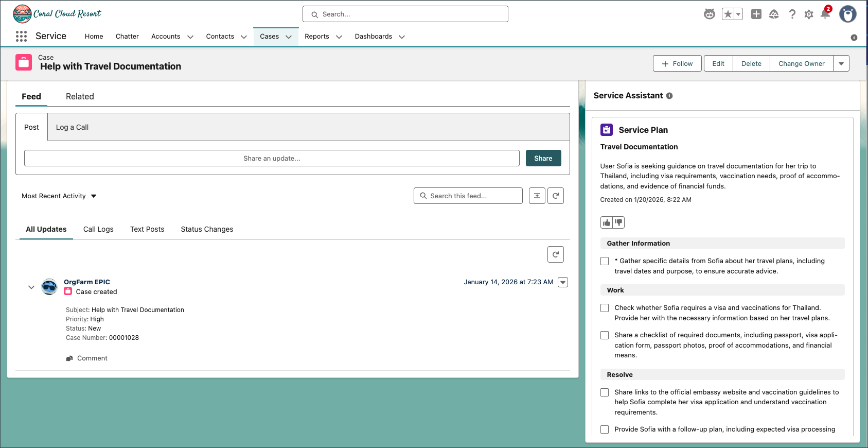Open the Trailhead guidance center icon

[x=774, y=14]
